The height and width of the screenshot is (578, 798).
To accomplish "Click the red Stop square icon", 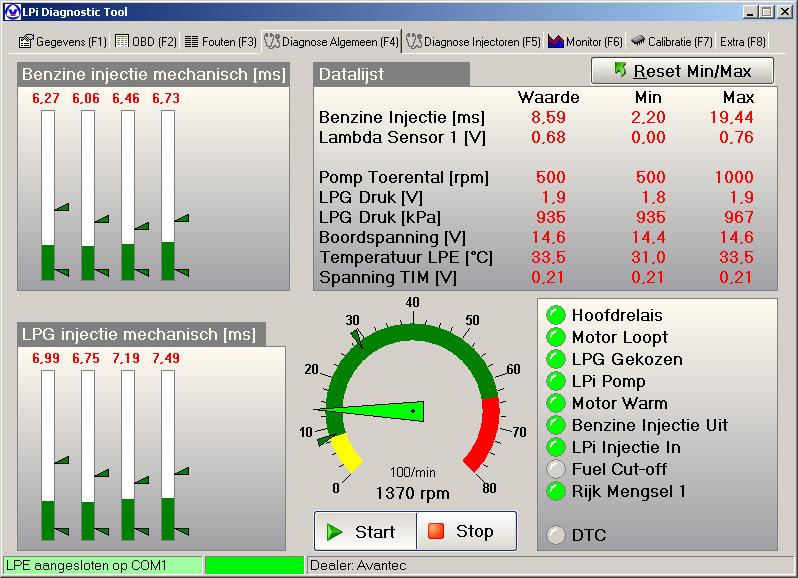I will pyautogui.click(x=436, y=531).
